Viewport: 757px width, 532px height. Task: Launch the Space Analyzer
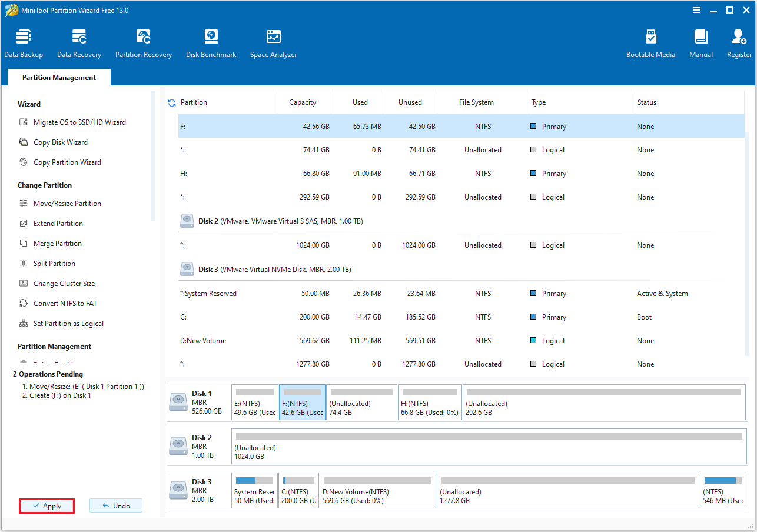pyautogui.click(x=273, y=41)
